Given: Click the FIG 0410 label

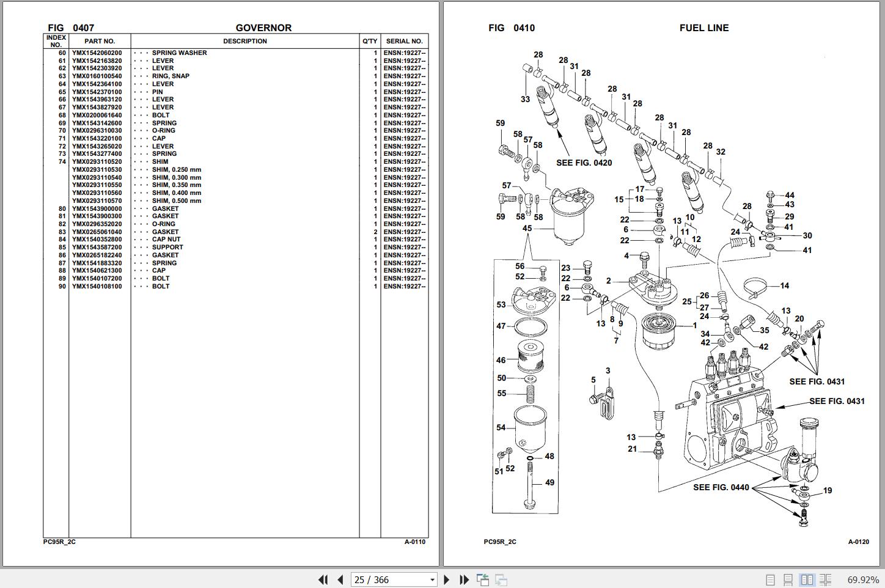Looking at the screenshot, I should pos(512,28).
